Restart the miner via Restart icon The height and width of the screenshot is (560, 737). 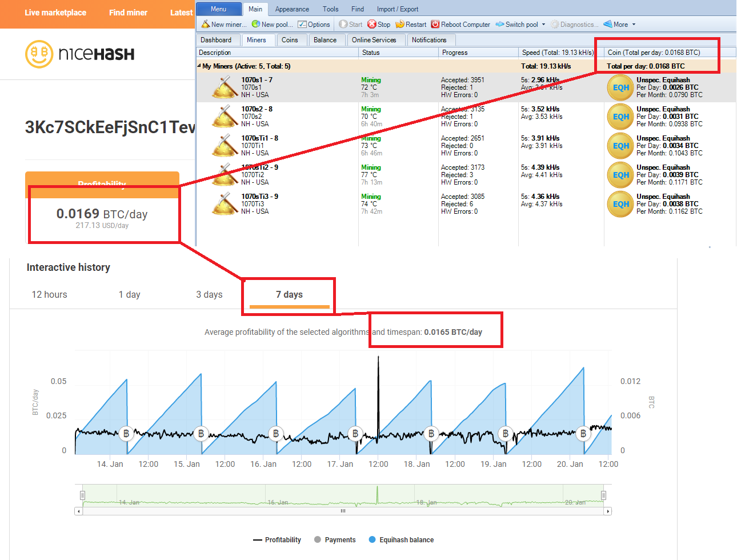tap(400, 25)
